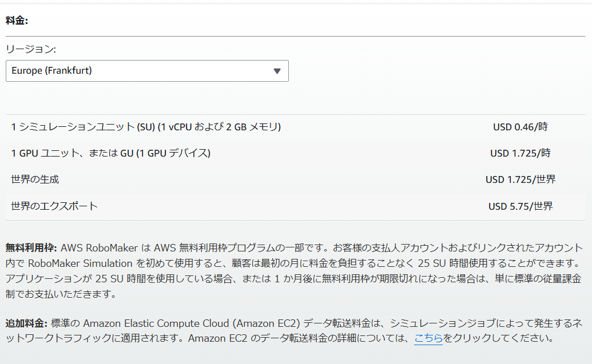The width and height of the screenshot is (592, 364).
Task: Click the リージョン: label
Action: tap(30, 49)
